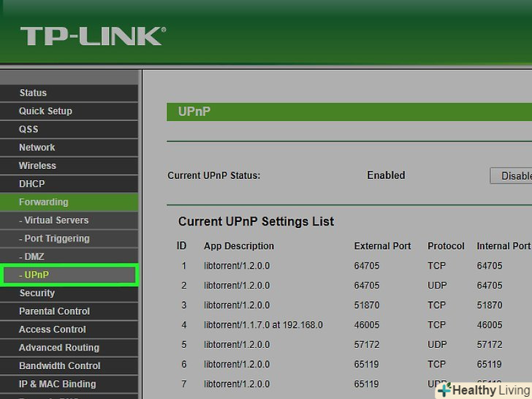Click the TP-LINK logo
This screenshot has width=532, height=399.
[x=94, y=36]
